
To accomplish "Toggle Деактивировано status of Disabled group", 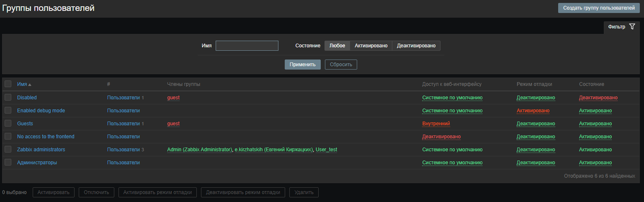I will click(598, 98).
